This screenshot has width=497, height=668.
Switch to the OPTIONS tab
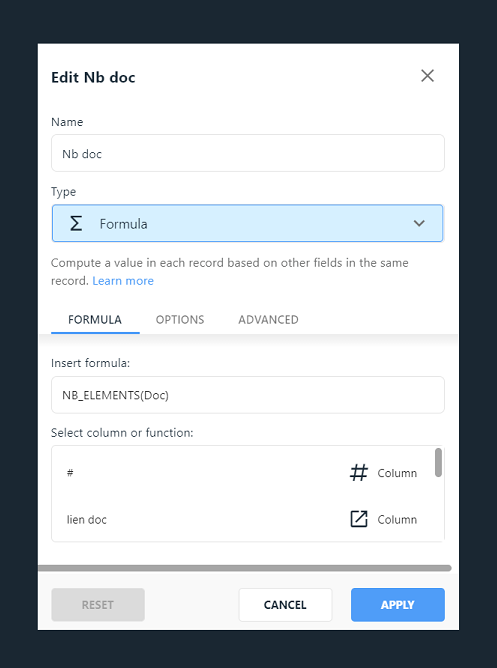tap(180, 320)
